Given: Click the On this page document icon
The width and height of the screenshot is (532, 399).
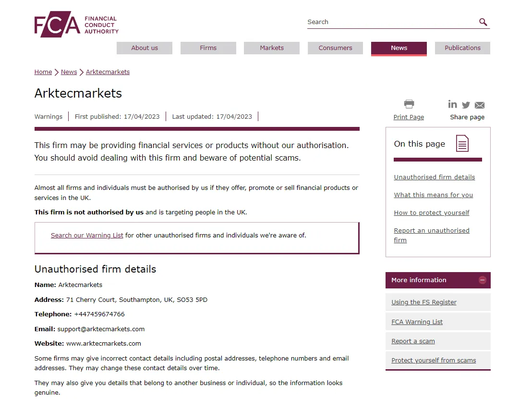Looking at the screenshot, I should pos(462,143).
